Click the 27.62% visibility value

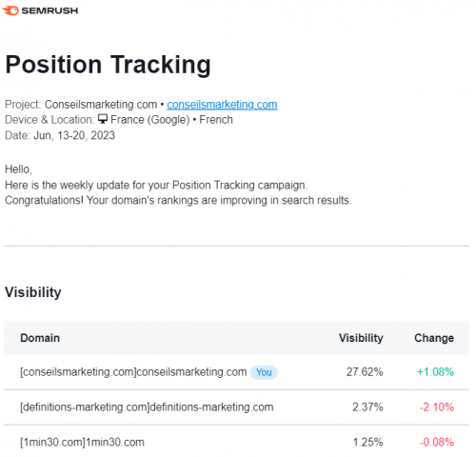(365, 372)
